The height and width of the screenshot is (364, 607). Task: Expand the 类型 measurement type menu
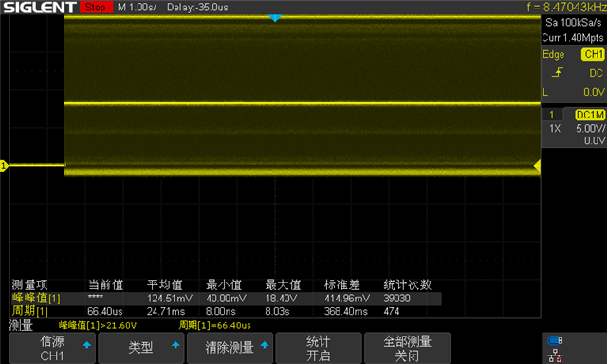(141, 348)
